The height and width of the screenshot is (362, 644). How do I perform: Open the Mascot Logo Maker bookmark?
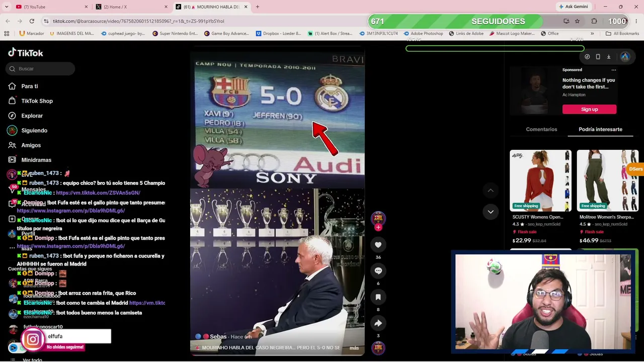point(512,34)
